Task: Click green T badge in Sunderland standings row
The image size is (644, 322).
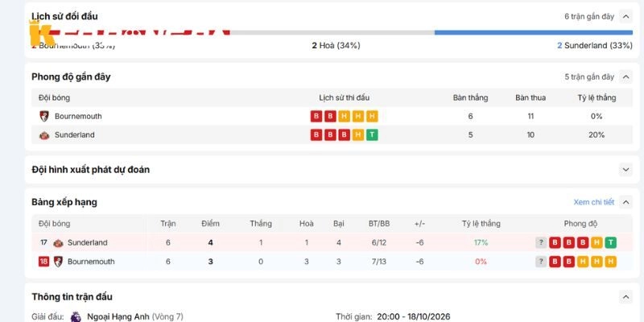Action: click(611, 243)
